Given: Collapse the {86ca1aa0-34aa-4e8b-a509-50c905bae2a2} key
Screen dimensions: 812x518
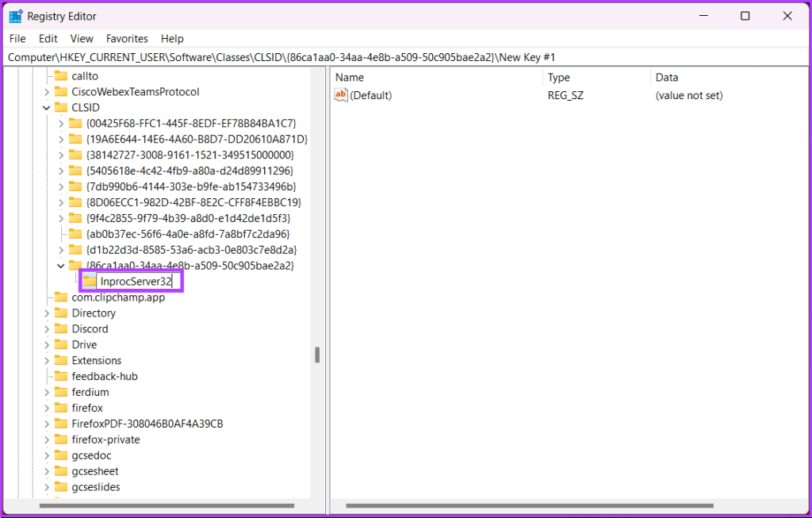Looking at the screenshot, I should (x=62, y=266).
